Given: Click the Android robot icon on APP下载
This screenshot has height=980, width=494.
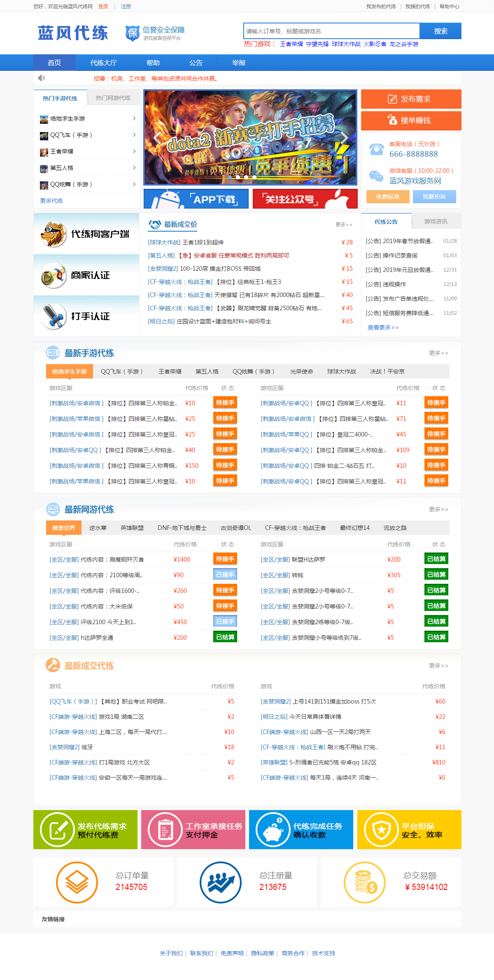Looking at the screenshot, I should pos(167,200).
